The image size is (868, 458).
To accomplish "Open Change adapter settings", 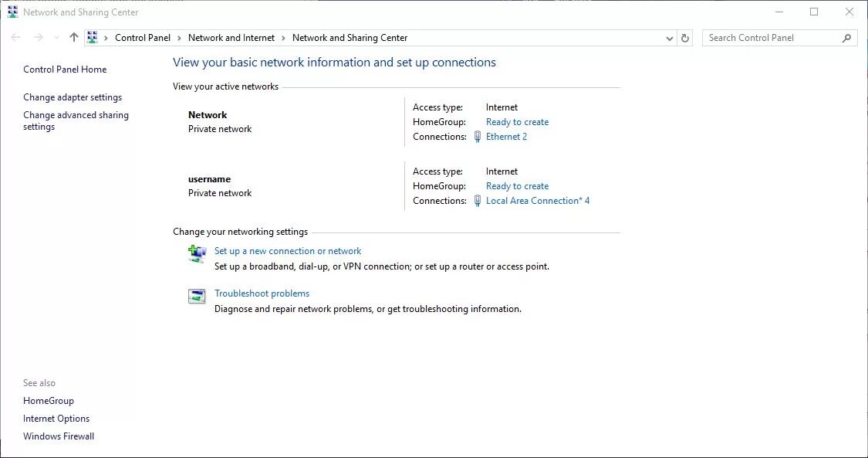I will [73, 97].
